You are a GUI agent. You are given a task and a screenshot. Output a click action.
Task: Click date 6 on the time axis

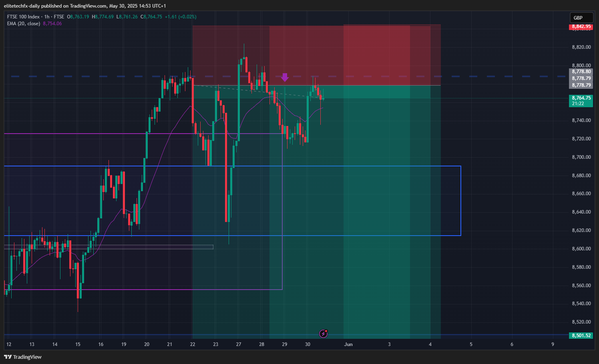[x=512, y=344]
